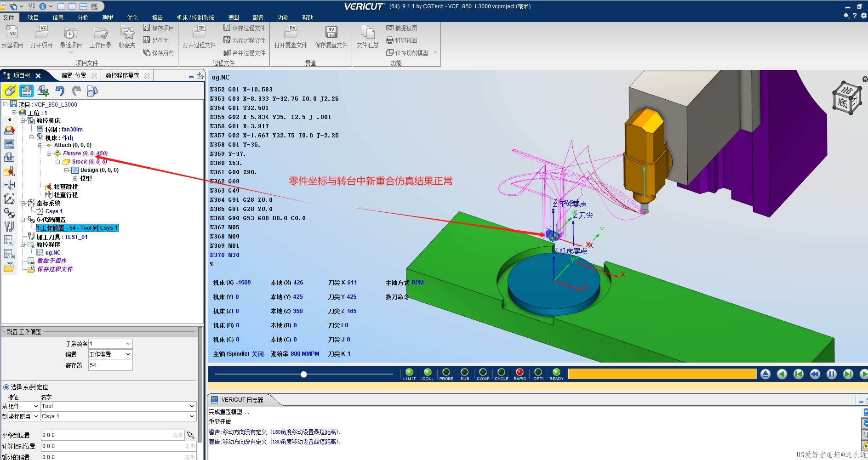Click the IP folder icon in left sidebar
This screenshot has height=460, width=868.
click(9, 267)
